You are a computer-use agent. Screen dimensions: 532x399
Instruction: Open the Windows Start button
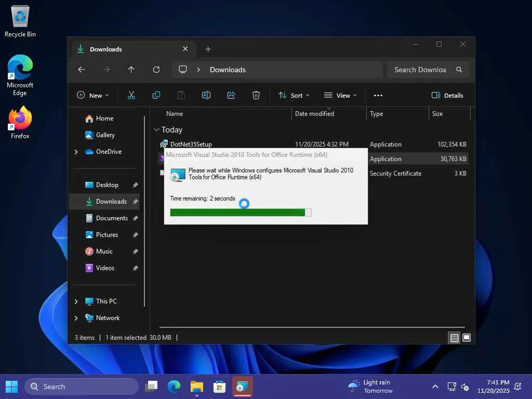click(12, 387)
